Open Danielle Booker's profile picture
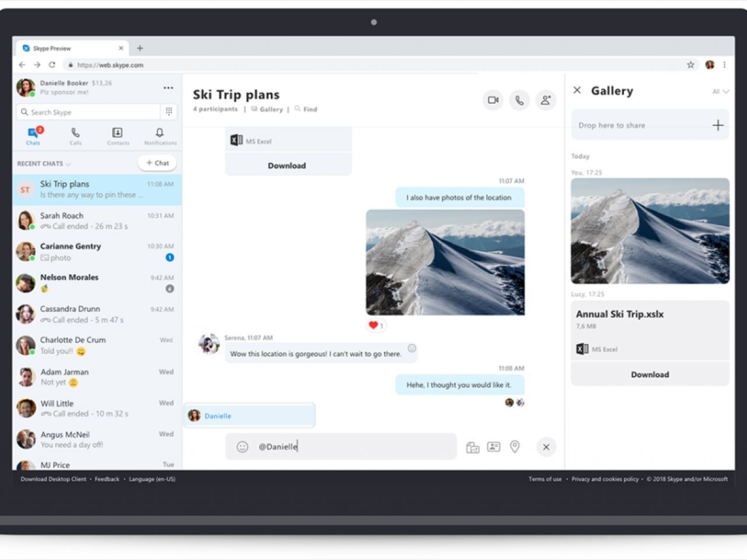This screenshot has width=747, height=560. (26, 87)
